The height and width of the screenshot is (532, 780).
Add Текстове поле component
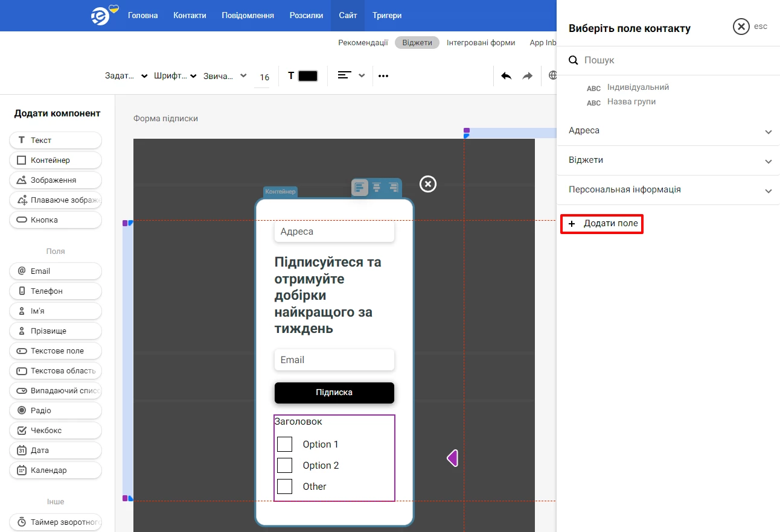pos(56,350)
